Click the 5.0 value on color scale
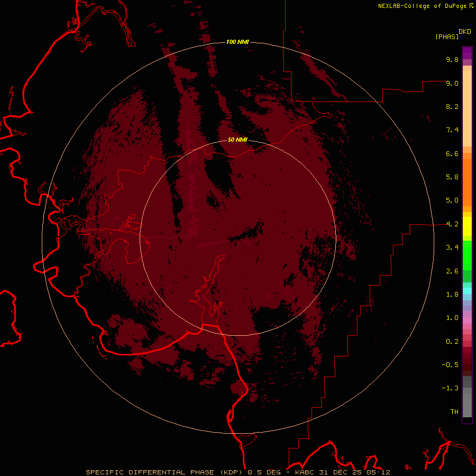 452,200
